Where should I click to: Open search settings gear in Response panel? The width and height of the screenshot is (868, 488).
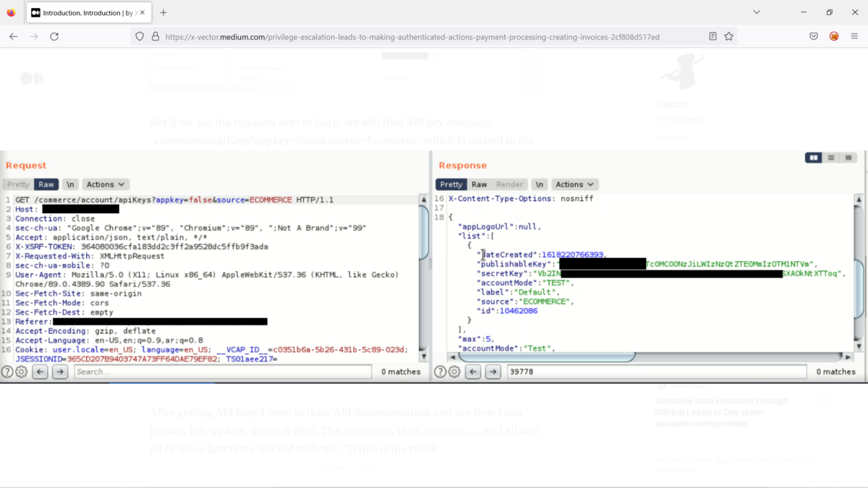point(454,372)
